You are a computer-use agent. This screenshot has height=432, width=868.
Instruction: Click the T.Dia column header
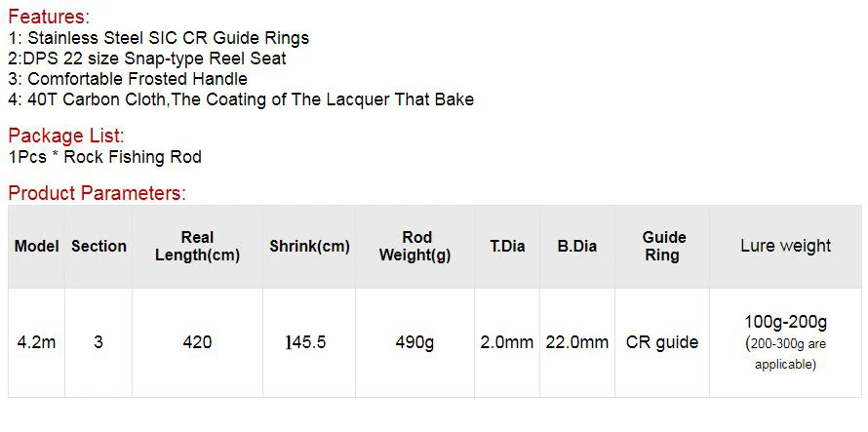point(507,247)
